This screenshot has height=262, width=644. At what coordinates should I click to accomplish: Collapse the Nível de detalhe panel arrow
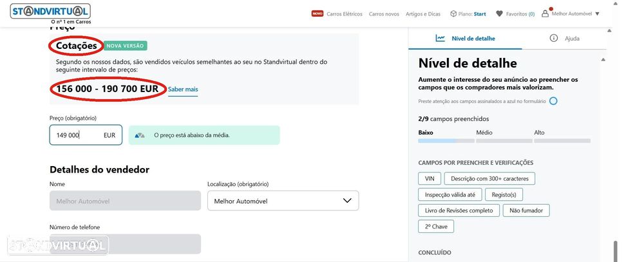[603, 59]
